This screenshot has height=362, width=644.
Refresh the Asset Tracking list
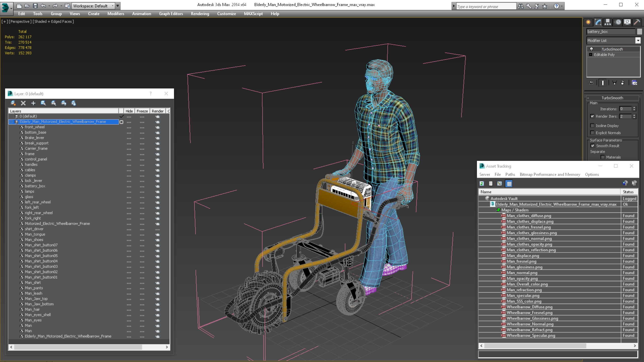point(482,184)
